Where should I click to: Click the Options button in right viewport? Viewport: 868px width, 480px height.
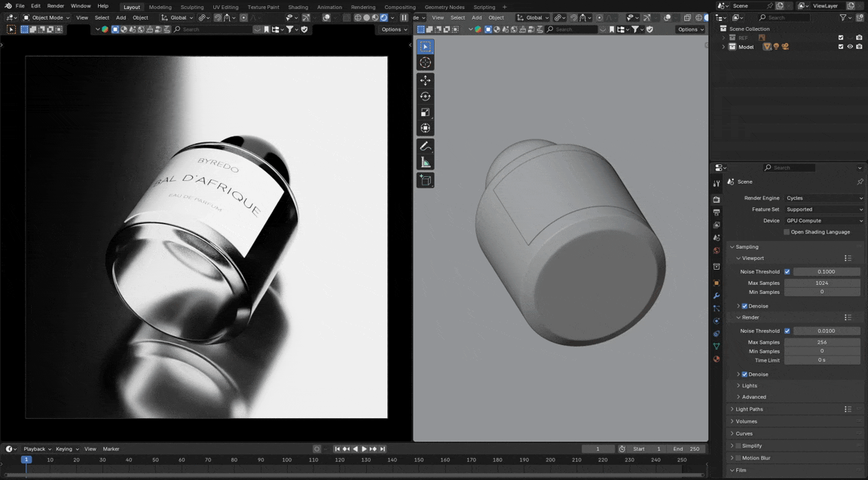(689, 29)
